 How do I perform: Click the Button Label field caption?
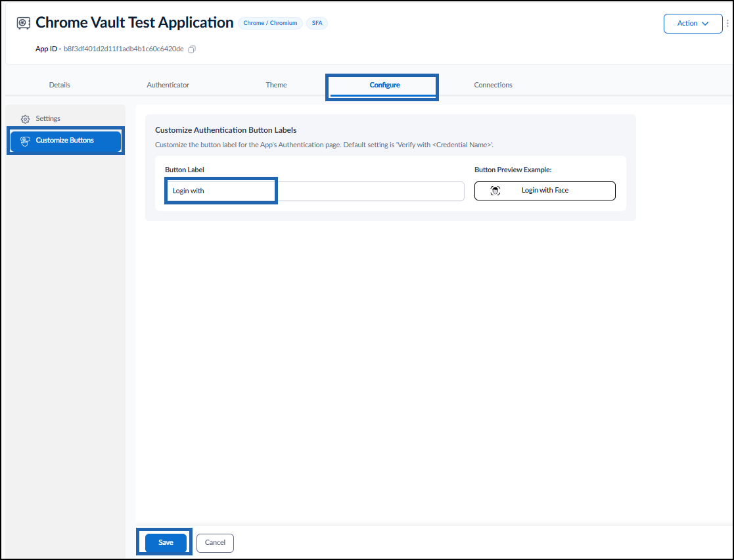(x=185, y=170)
